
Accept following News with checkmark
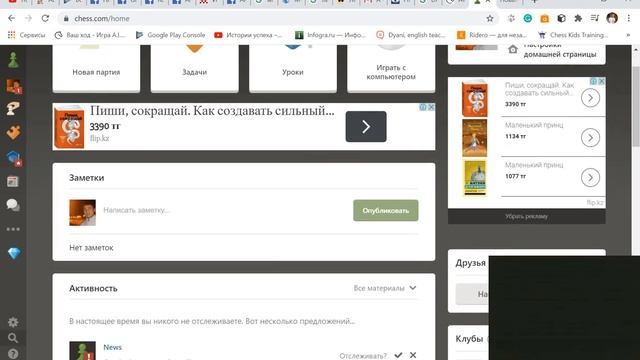coord(398,355)
